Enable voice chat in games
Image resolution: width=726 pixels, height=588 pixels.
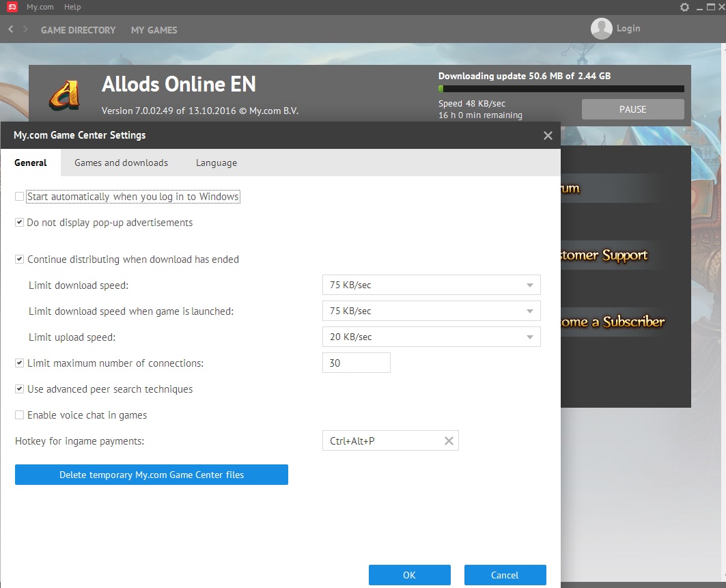(x=19, y=415)
